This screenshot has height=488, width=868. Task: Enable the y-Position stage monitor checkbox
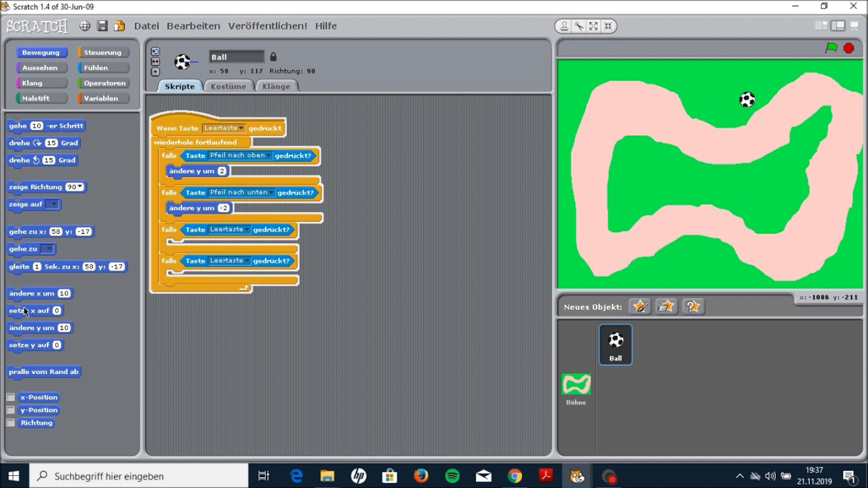(x=11, y=410)
